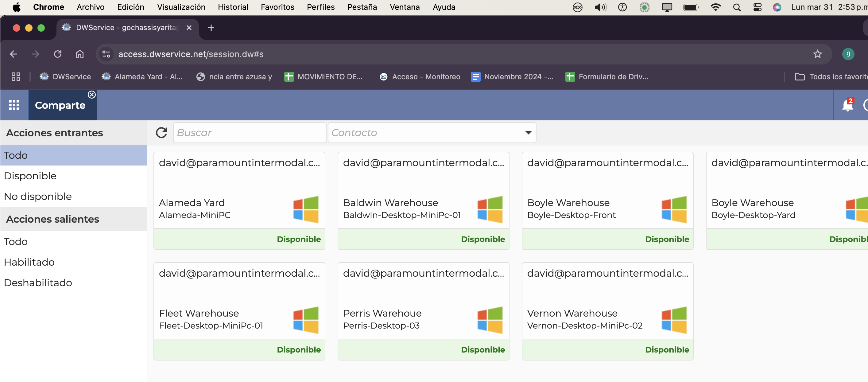
Task: Open the DWService bookmark
Action: click(65, 76)
